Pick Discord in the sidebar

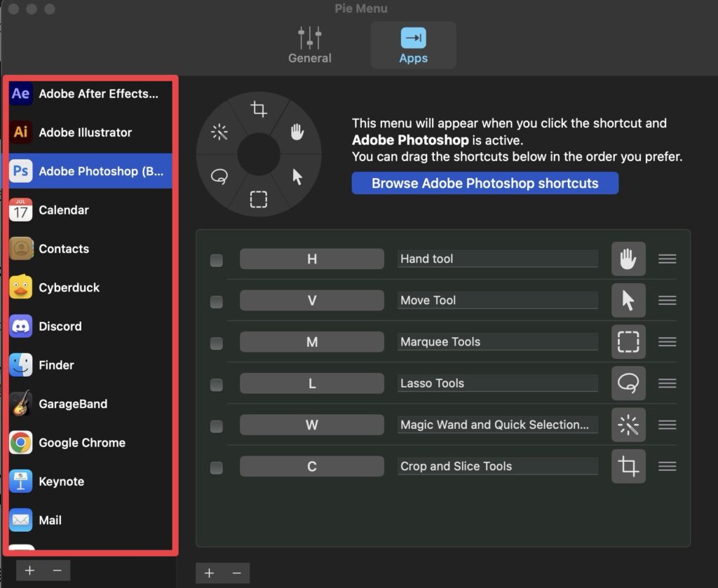pos(90,327)
